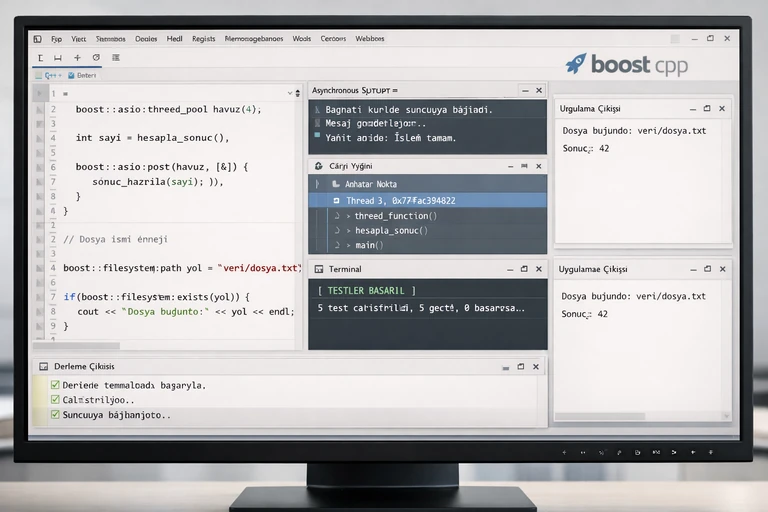This screenshot has width=768, height=512.
Task: Switch to the C++ tab
Action: (49, 75)
